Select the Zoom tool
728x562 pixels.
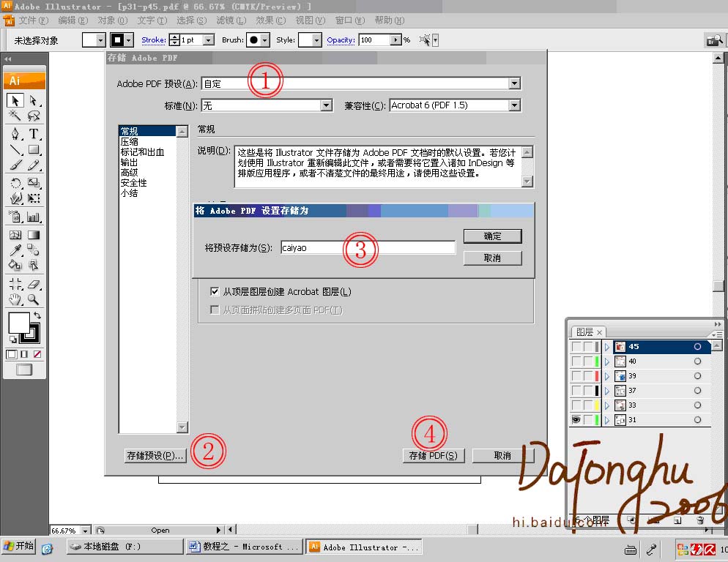34,299
